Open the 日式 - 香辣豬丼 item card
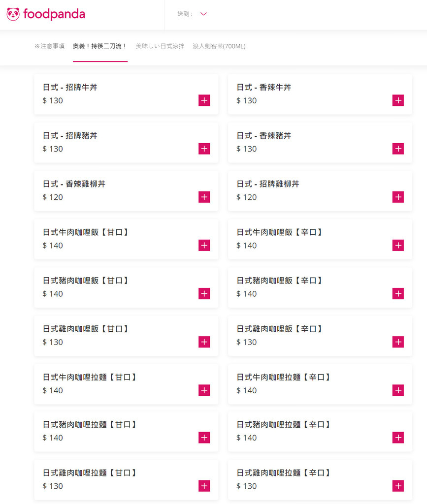This screenshot has height=504, width=427. click(x=320, y=142)
